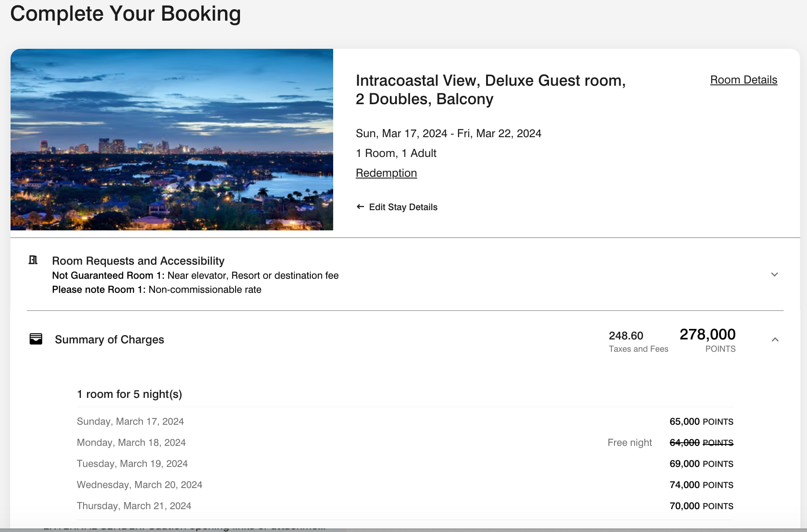The height and width of the screenshot is (532, 807).
Task: Click the 278,000 points total
Action: [x=707, y=335]
